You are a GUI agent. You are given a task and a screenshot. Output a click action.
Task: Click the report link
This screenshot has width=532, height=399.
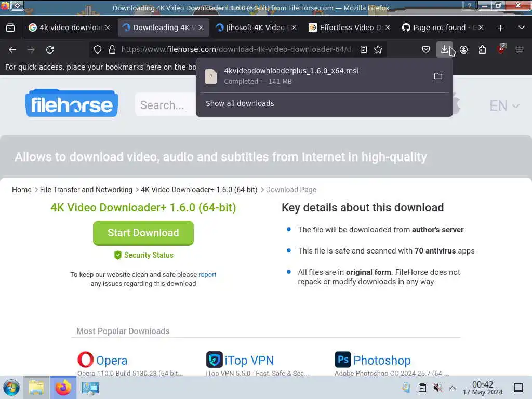click(x=207, y=274)
